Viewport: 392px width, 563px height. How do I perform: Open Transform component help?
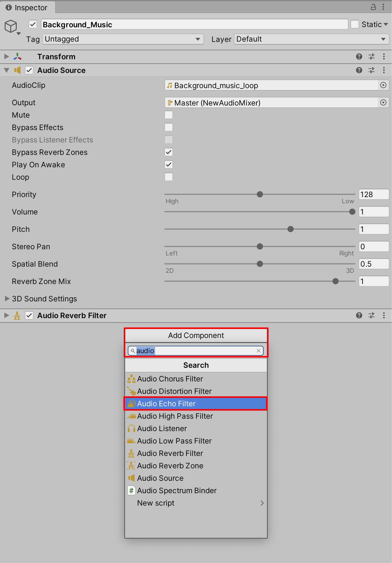(x=359, y=56)
